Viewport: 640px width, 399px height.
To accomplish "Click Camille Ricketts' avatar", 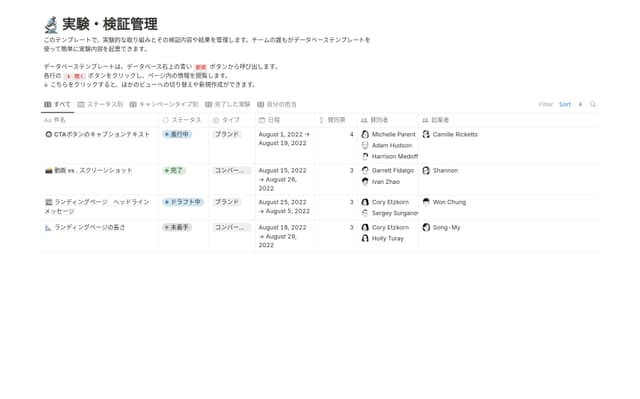I will (426, 134).
